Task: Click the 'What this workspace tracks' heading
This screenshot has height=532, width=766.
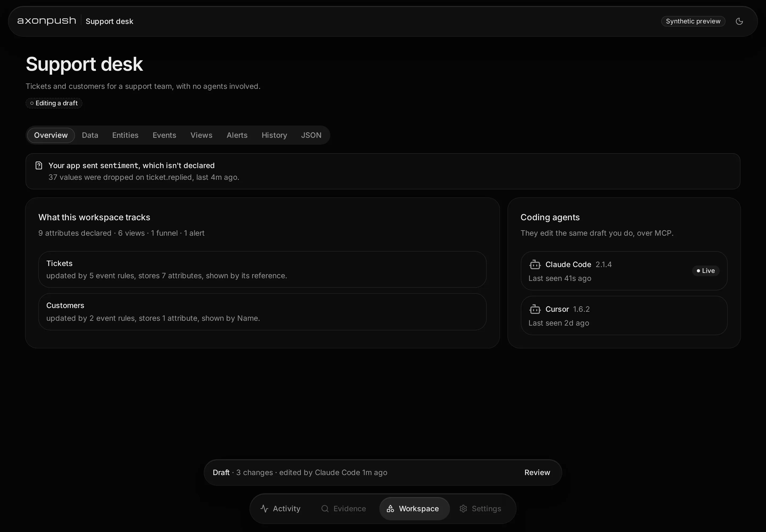Action: point(94,217)
